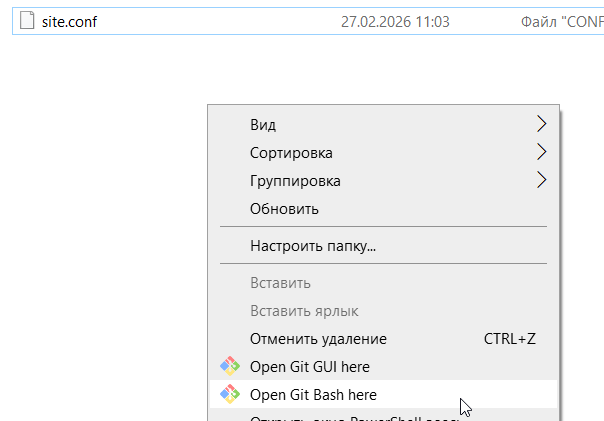Click the Git icon beside Open Git Bash here
This screenshot has height=421, width=604.
pyautogui.click(x=230, y=394)
